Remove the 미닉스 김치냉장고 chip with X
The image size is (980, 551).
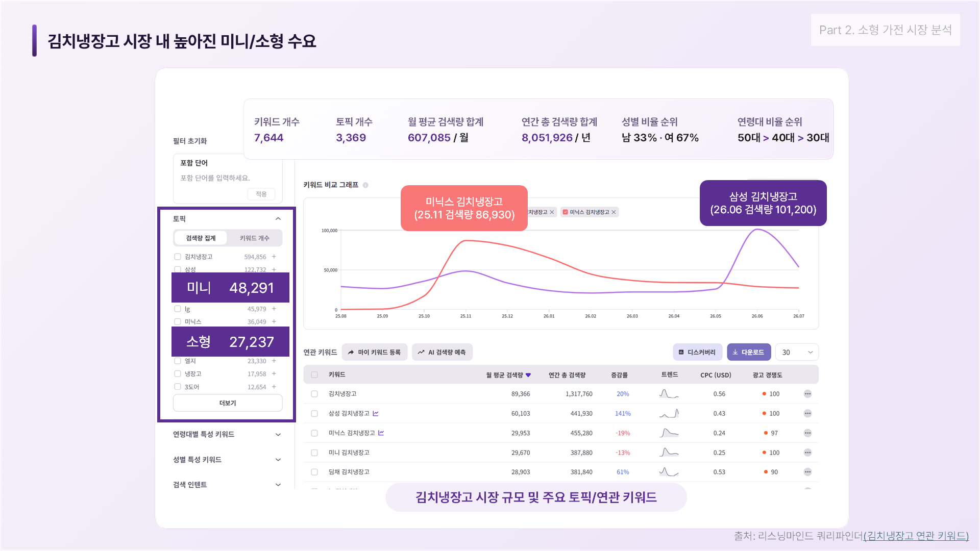pyautogui.click(x=614, y=212)
